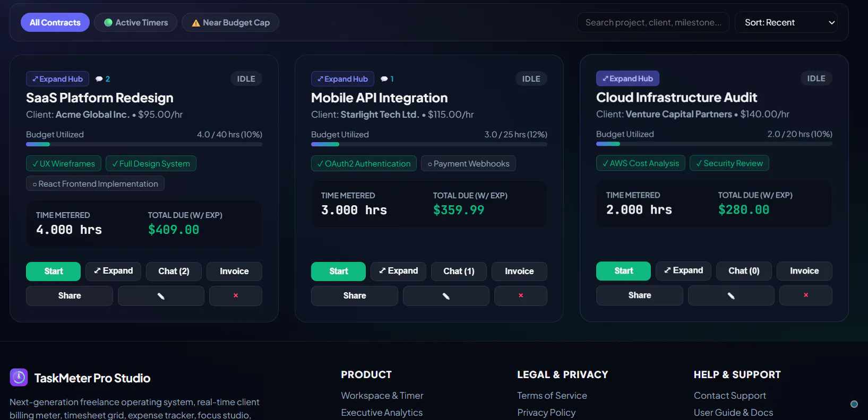Click the floating round widget icon
Screen dimensions: 868x420
[854, 404]
